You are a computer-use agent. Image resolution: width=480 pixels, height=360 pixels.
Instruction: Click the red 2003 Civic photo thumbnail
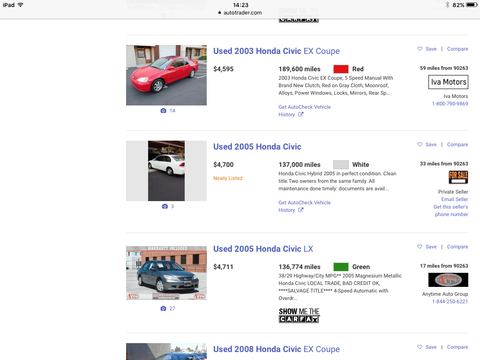coord(166,75)
